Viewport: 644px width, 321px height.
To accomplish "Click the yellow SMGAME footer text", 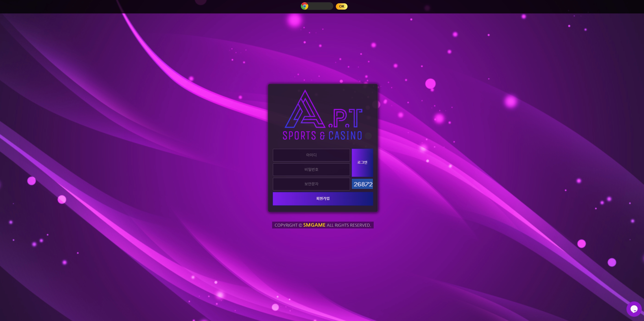I will 314,225.
